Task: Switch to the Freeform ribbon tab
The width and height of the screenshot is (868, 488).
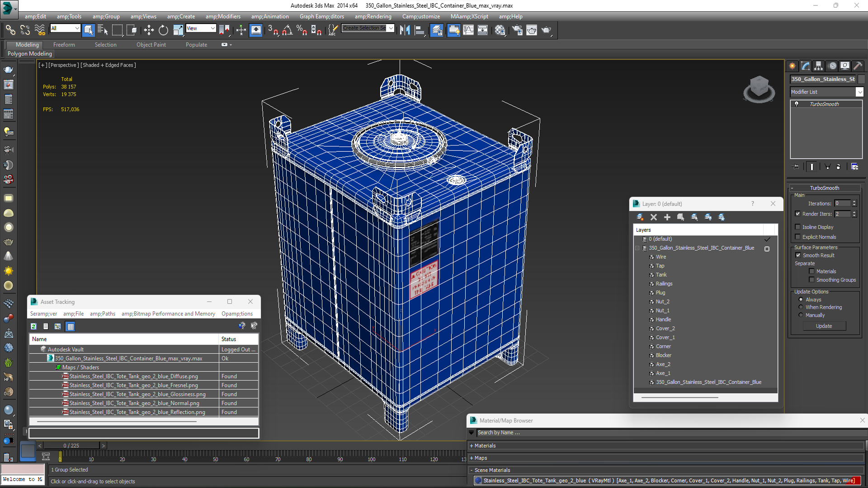Action: click(x=64, y=45)
